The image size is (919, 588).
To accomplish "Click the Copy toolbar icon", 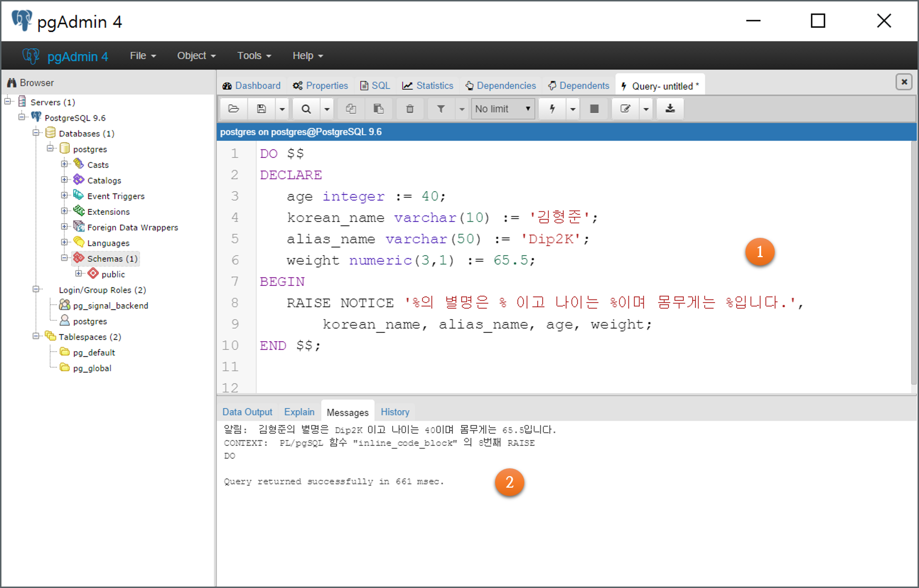I will pyautogui.click(x=351, y=109).
